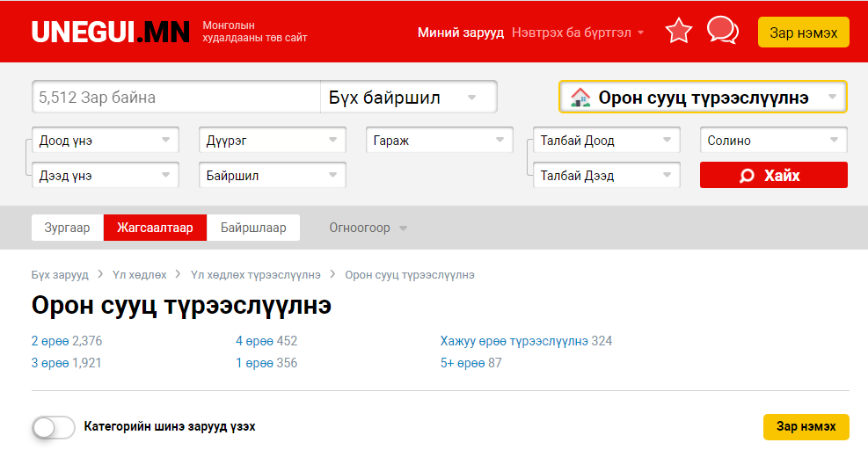Click Хажуу өрөө түрээслүүлнэ link

[514, 341]
